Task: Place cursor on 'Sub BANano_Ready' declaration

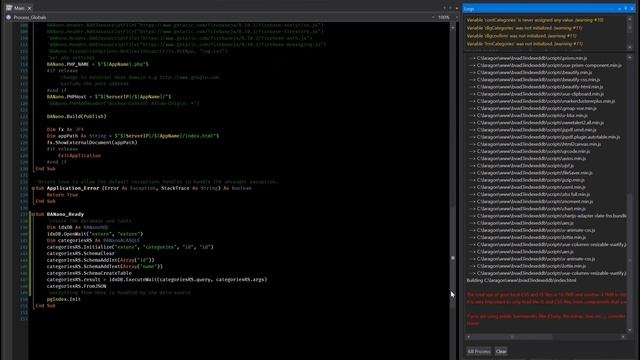Action: [60, 214]
